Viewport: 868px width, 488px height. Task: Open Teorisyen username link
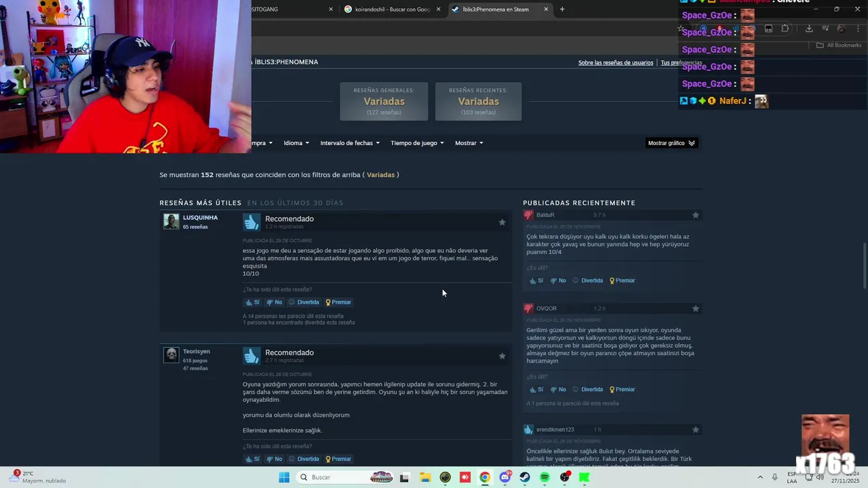197,352
